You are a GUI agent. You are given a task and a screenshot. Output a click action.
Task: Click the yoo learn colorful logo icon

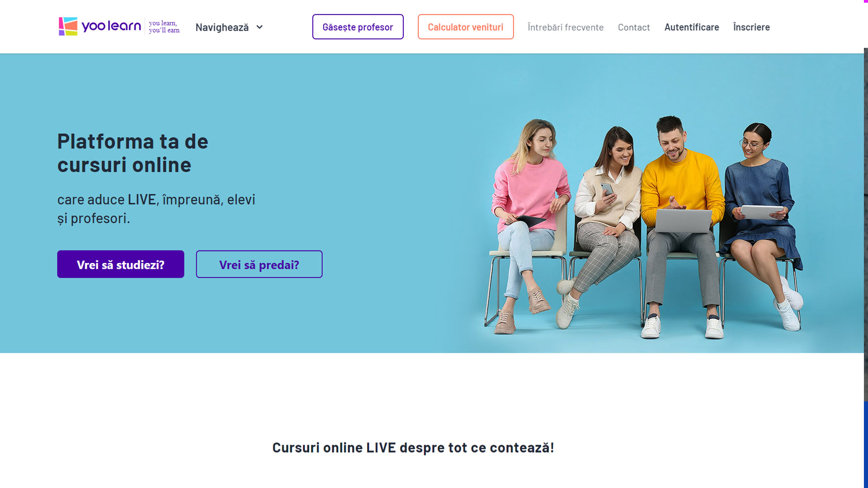[x=68, y=27]
